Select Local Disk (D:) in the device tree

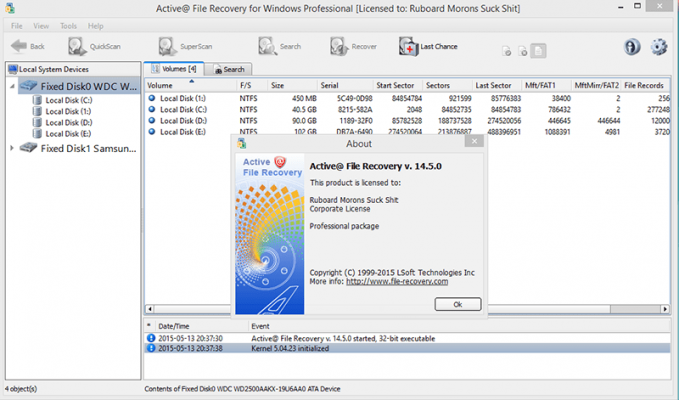69,122
